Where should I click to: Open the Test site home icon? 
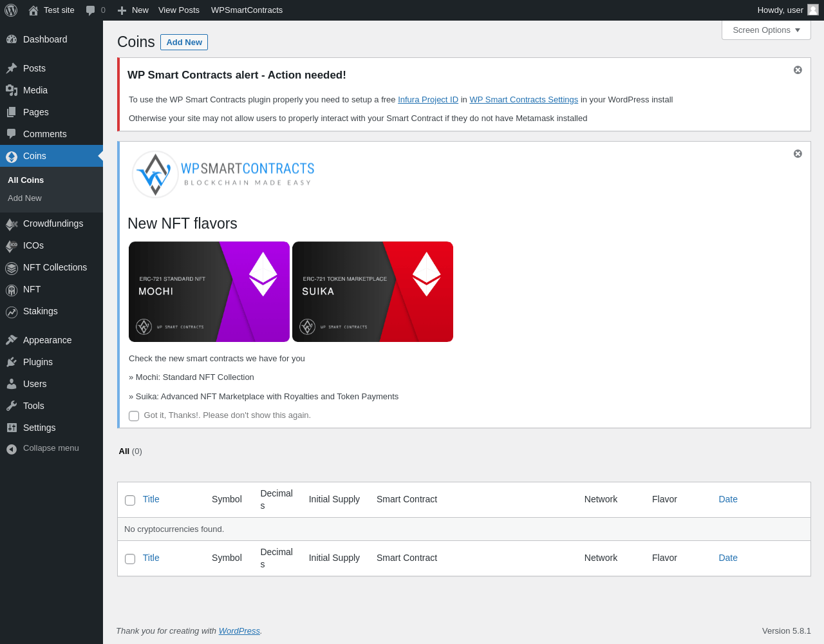point(33,10)
